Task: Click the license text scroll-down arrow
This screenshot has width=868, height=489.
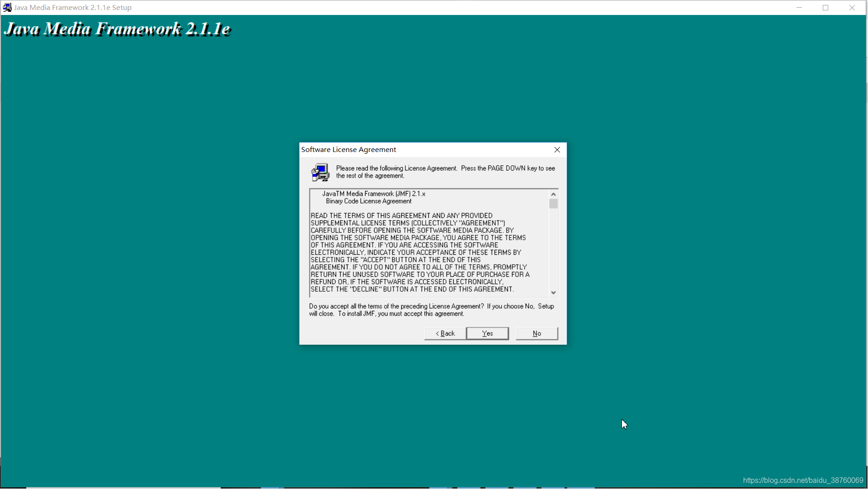Action: 553,293
